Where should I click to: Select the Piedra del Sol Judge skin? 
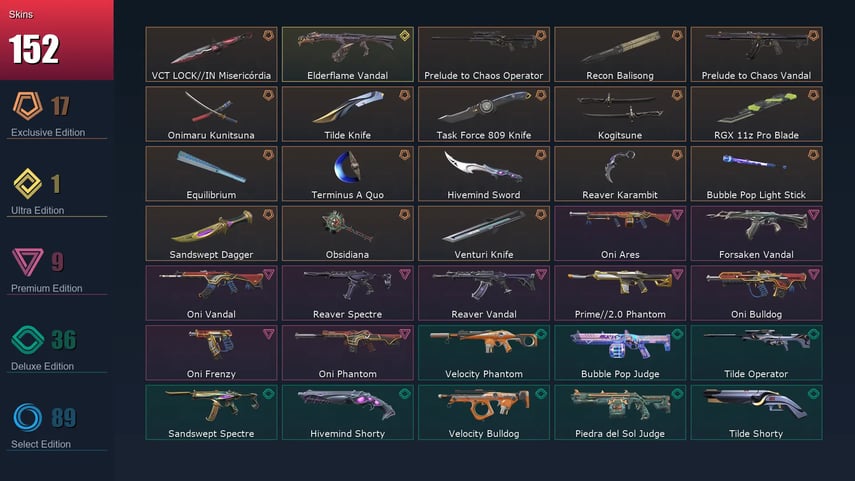coord(621,413)
